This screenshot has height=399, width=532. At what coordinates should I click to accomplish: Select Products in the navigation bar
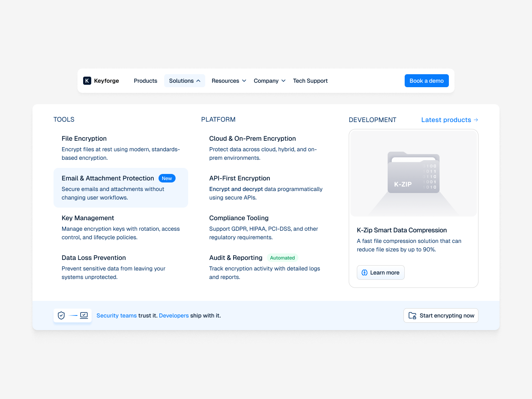tap(145, 81)
